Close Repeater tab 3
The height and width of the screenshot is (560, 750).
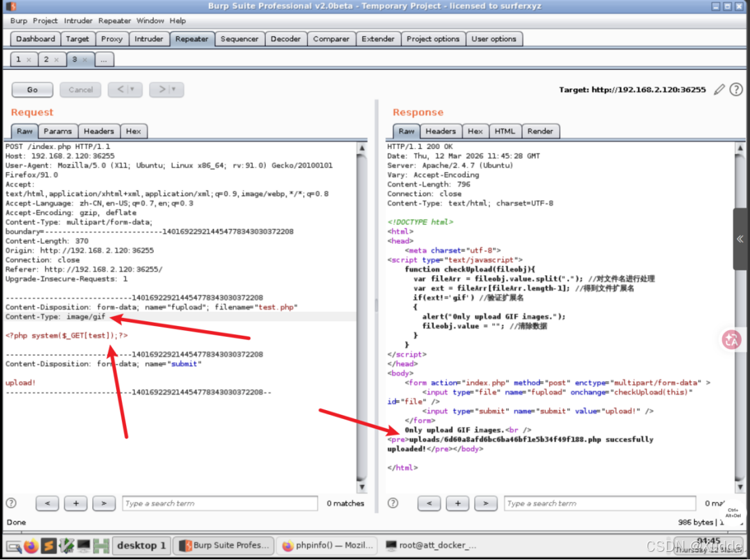85,60
